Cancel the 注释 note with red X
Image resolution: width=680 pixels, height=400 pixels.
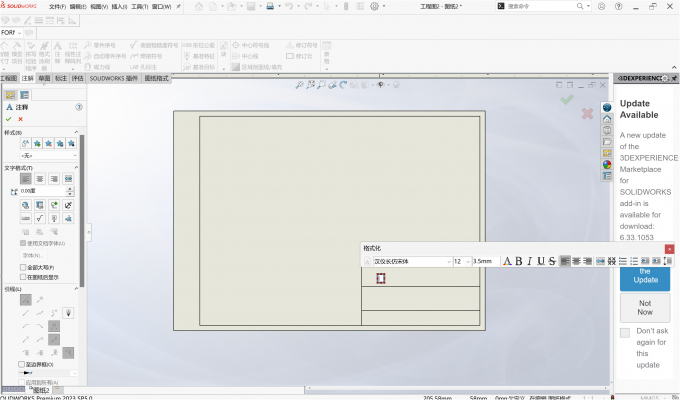tap(20, 119)
